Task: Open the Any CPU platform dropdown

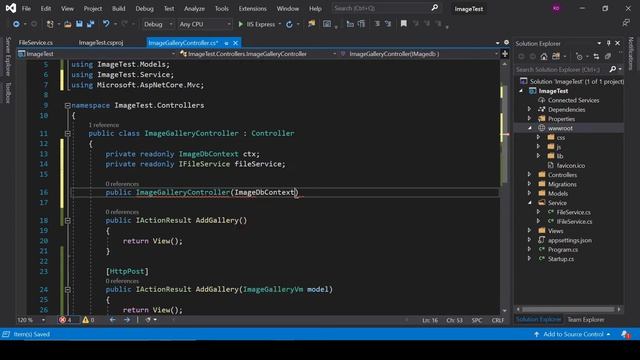Action: pos(204,24)
